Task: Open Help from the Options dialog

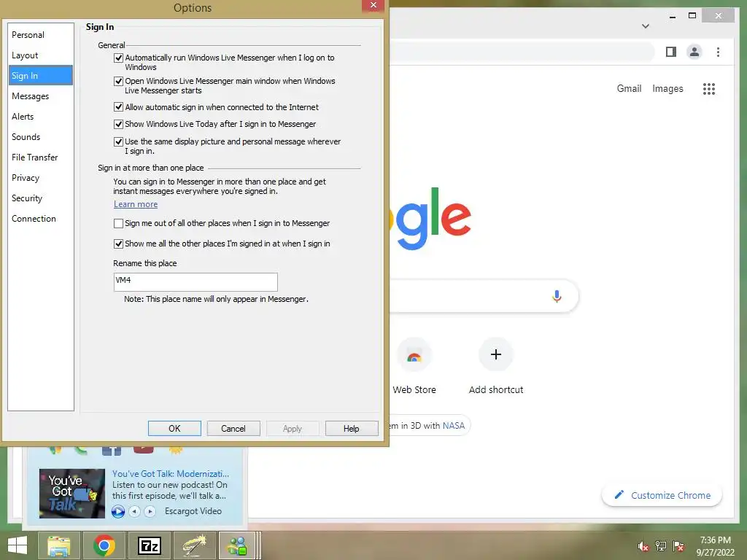Action: tap(352, 429)
